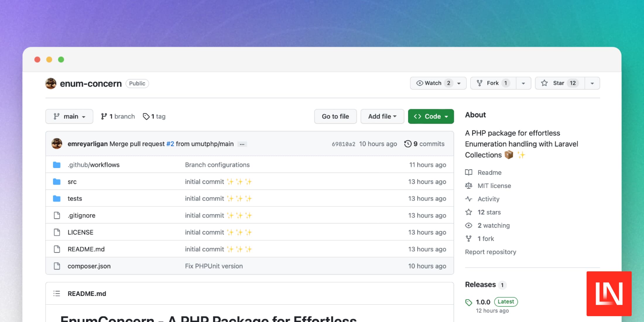Viewport: 644px width, 322px height.
Task: Open the Watch notifications dropdown
Action: pyautogui.click(x=438, y=83)
